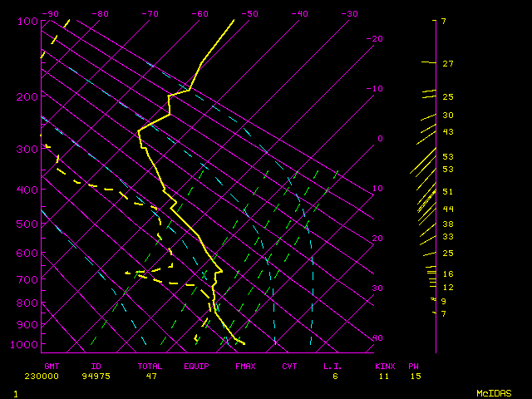Click the -30 temperature label at top
The image size is (532, 399).
[349, 14]
